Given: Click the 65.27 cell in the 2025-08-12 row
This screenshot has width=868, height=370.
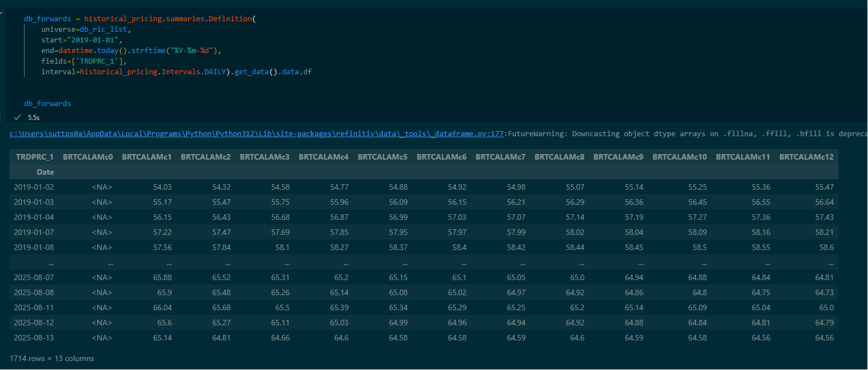Looking at the screenshot, I should (221, 323).
